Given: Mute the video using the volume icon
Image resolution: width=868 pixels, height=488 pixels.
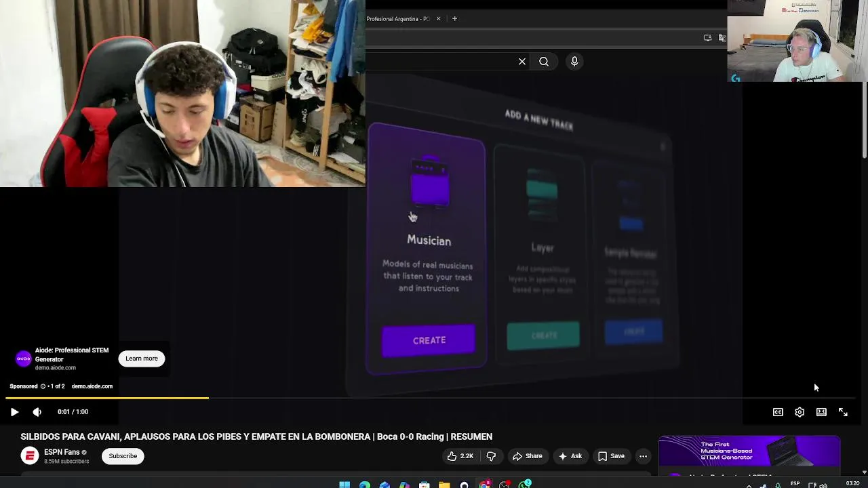Looking at the screenshot, I should pos(37,412).
